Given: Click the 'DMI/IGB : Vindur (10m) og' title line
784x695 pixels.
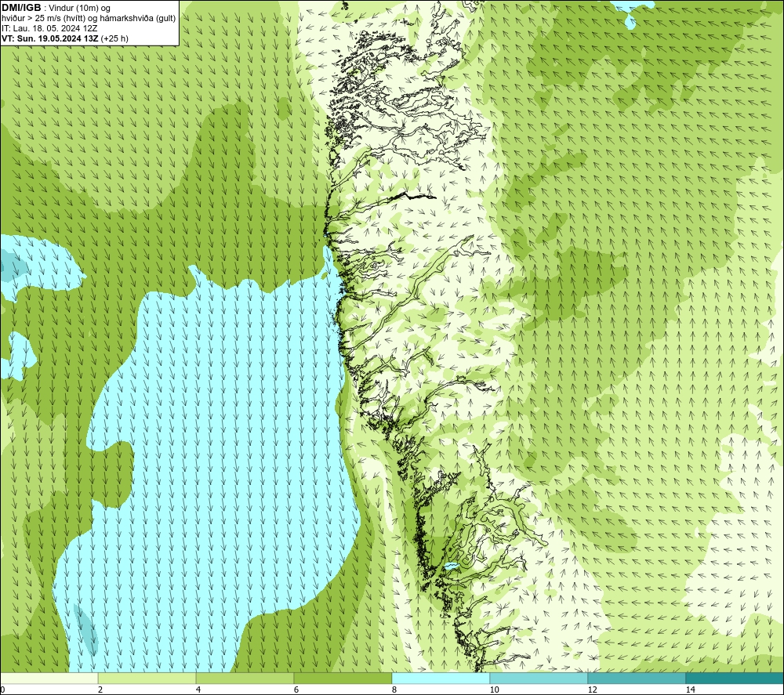Looking at the screenshot, I should pos(56,8).
